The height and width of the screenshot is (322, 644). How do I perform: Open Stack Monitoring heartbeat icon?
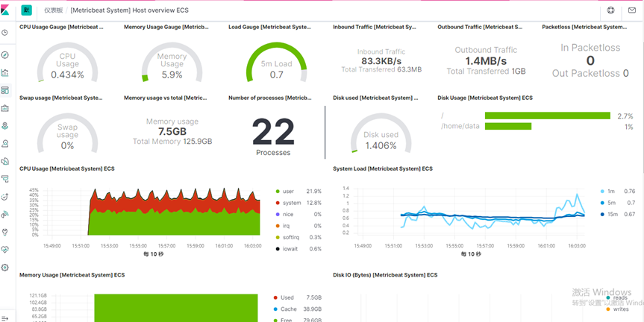point(5,250)
